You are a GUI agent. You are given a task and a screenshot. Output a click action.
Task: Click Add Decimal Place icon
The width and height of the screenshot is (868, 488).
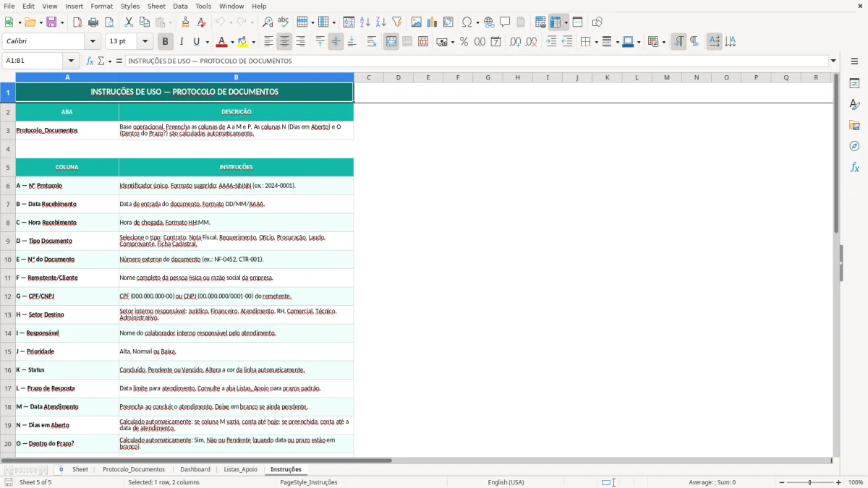point(515,42)
